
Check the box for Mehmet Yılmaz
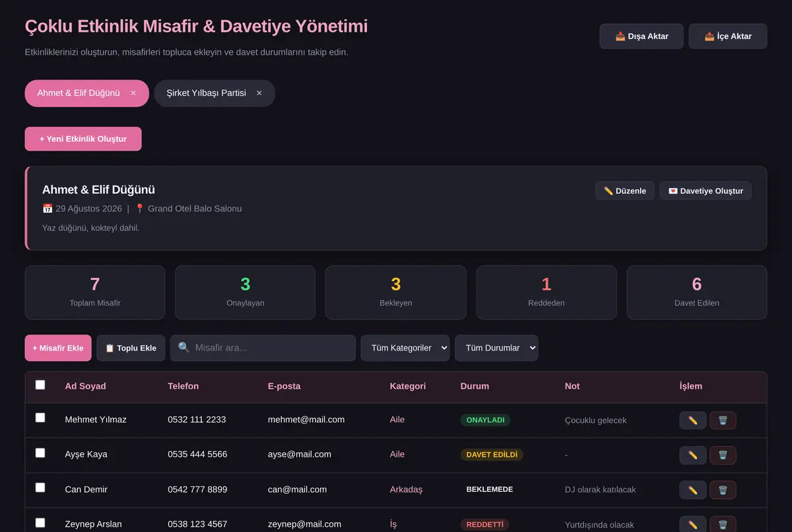coord(40,418)
